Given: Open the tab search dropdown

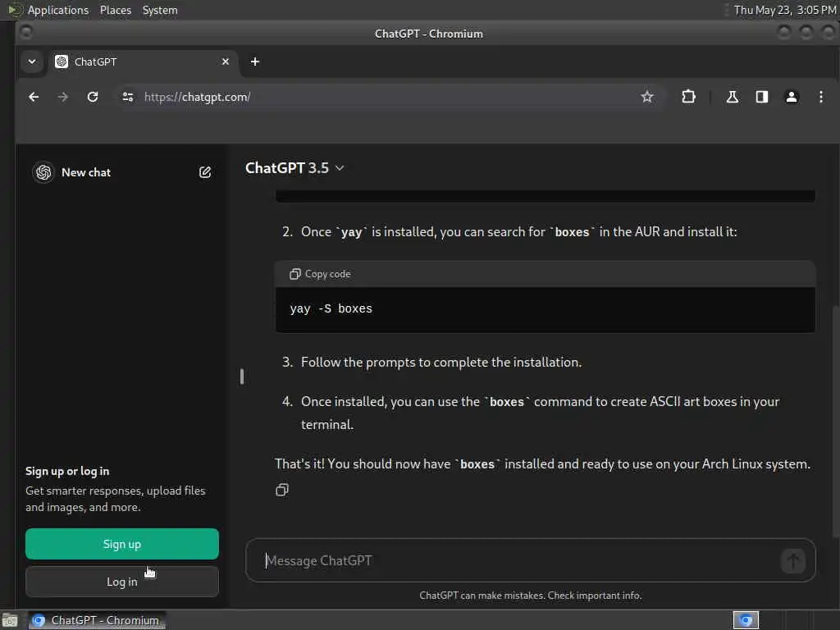Looking at the screenshot, I should click(32, 62).
